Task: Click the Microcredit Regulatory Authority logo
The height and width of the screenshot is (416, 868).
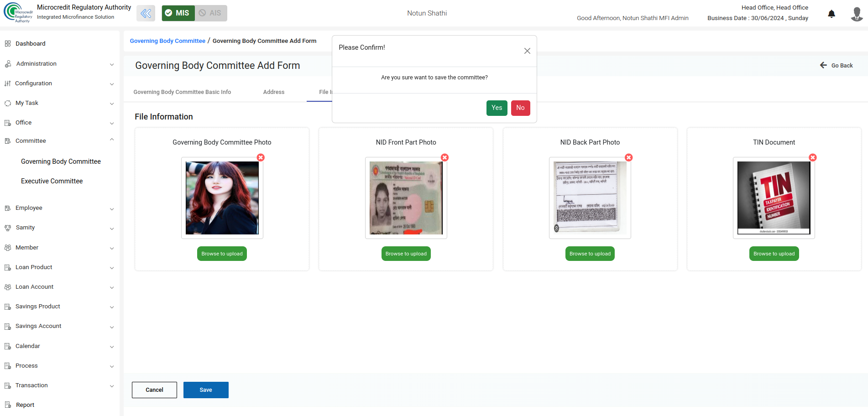Action: point(18,12)
